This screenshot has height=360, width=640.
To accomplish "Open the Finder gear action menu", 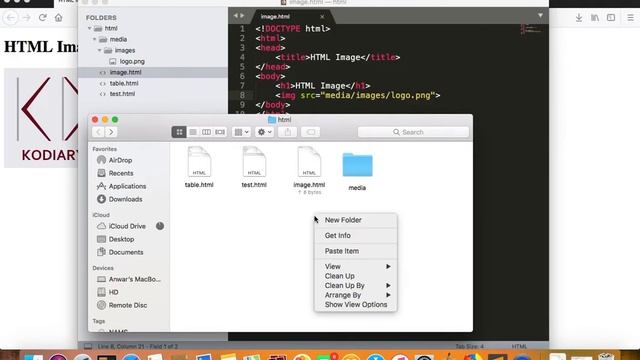I will coord(264,132).
